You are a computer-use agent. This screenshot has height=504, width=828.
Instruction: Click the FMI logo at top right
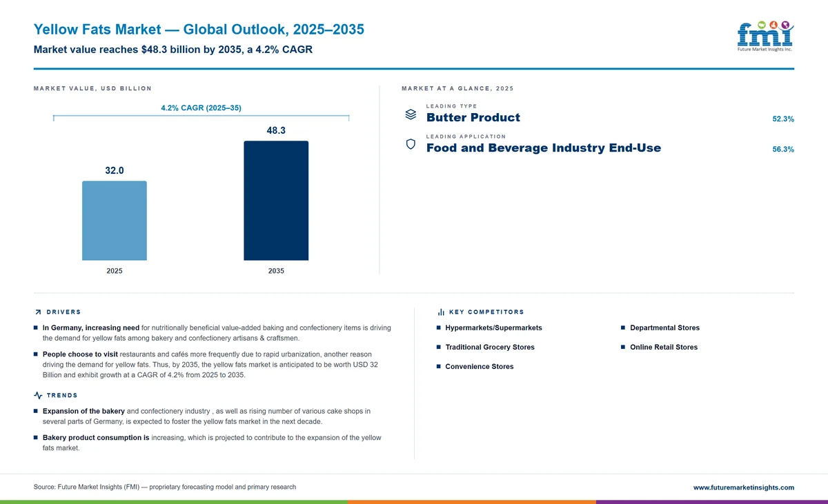(765, 37)
